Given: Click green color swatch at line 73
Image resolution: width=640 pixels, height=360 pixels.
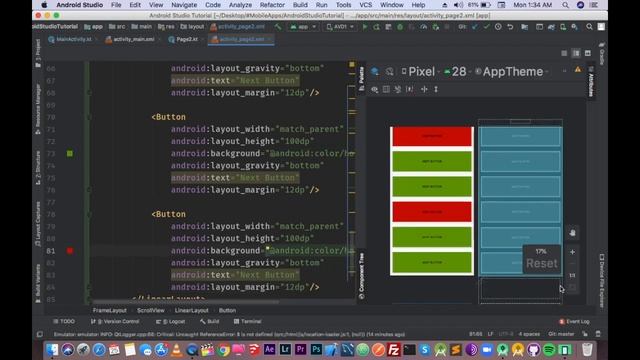Looking at the screenshot, I should [70, 153].
